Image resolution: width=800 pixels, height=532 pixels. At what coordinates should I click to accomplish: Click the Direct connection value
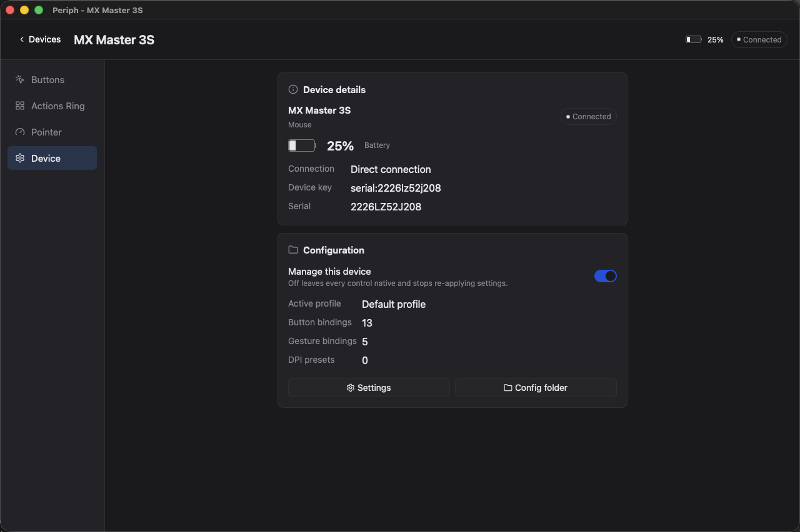391,169
